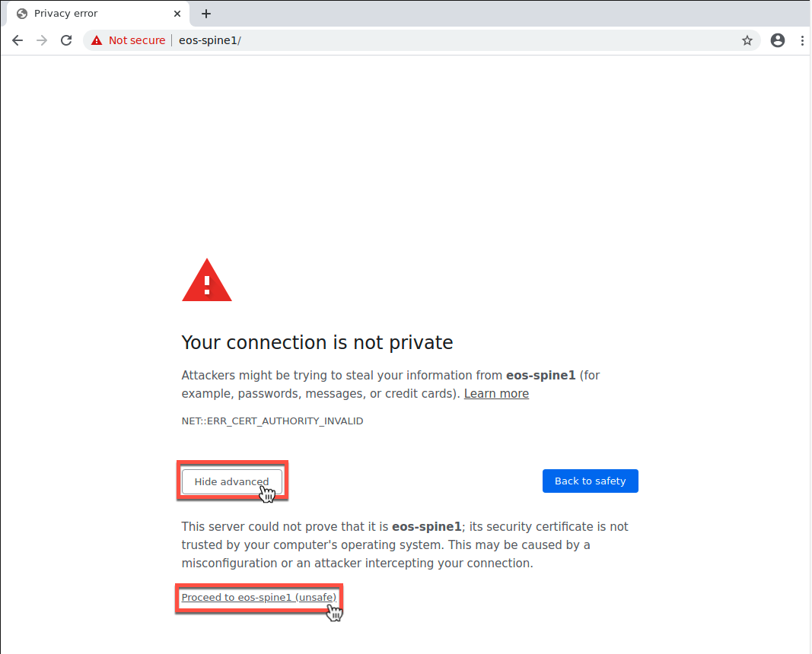The height and width of the screenshot is (654, 812).
Task: Click the "Your connection is not private" heading
Action: point(317,342)
